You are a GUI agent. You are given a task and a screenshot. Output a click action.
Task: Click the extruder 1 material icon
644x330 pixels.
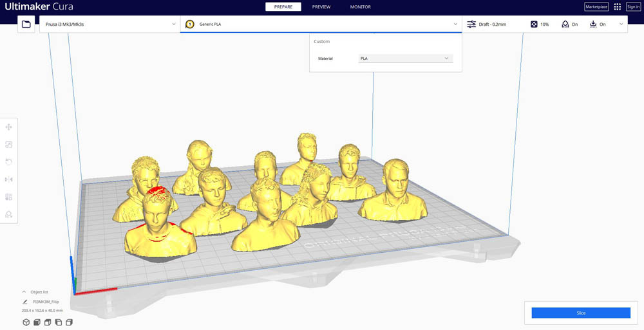tap(190, 24)
